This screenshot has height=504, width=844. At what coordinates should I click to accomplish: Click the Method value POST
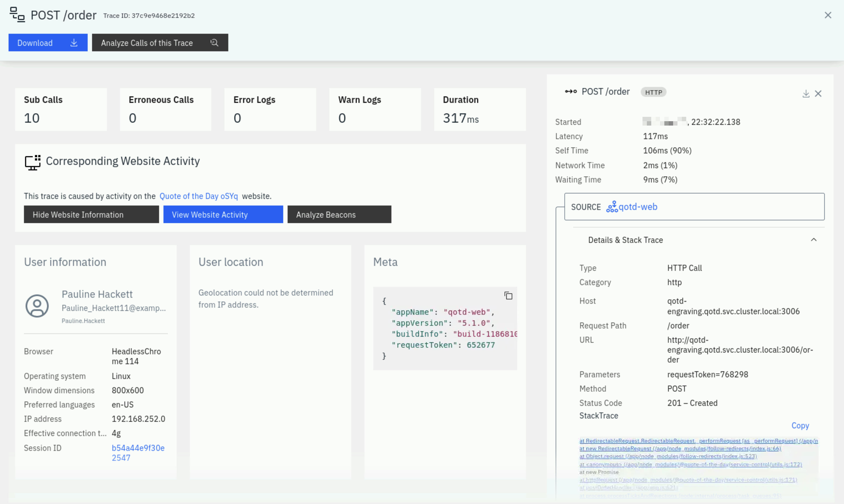pos(677,388)
